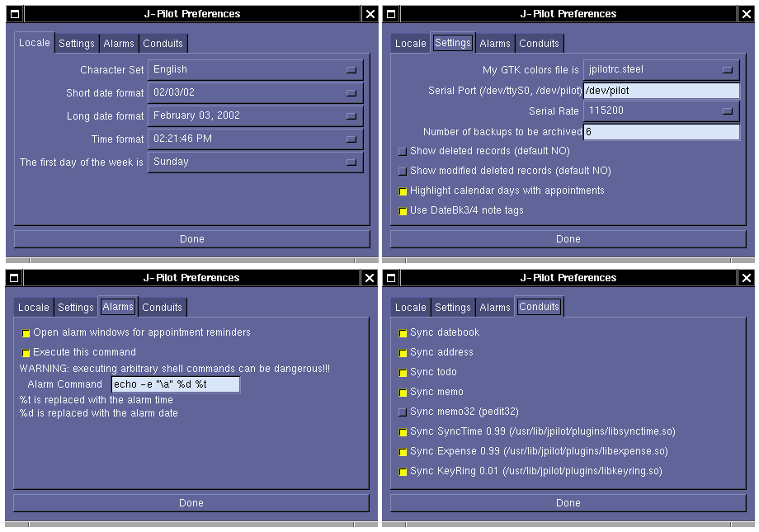Viewport: 759px width, 532px height.
Task: Expand the Short date format dropdown
Action: point(255,93)
